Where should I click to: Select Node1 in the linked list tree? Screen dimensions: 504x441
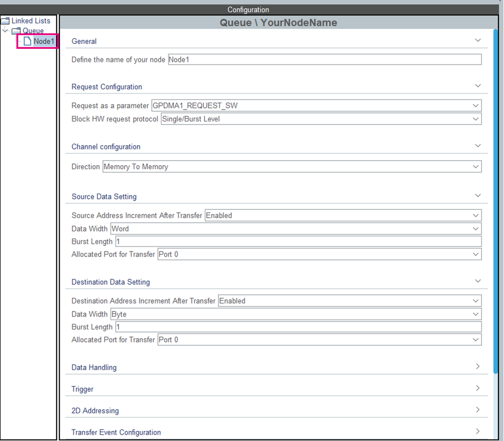pos(44,41)
